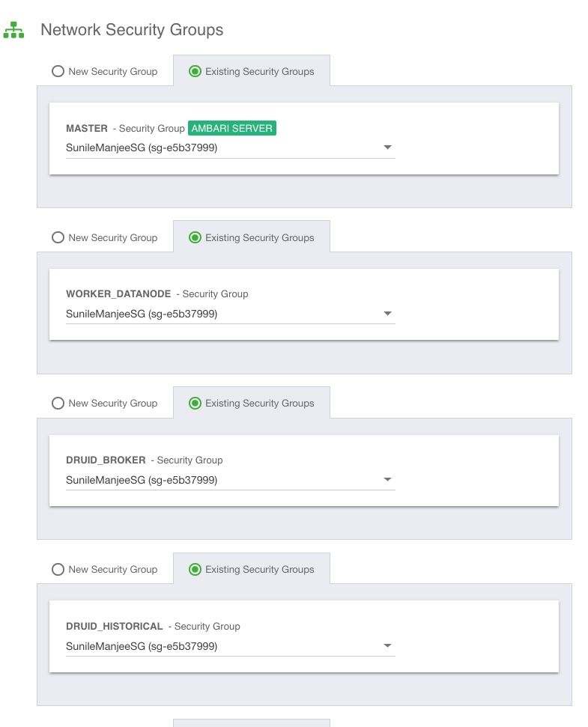Screen dimensions: 588x727
Task: Click the AMBARI SERVER badge
Action: click(x=232, y=129)
